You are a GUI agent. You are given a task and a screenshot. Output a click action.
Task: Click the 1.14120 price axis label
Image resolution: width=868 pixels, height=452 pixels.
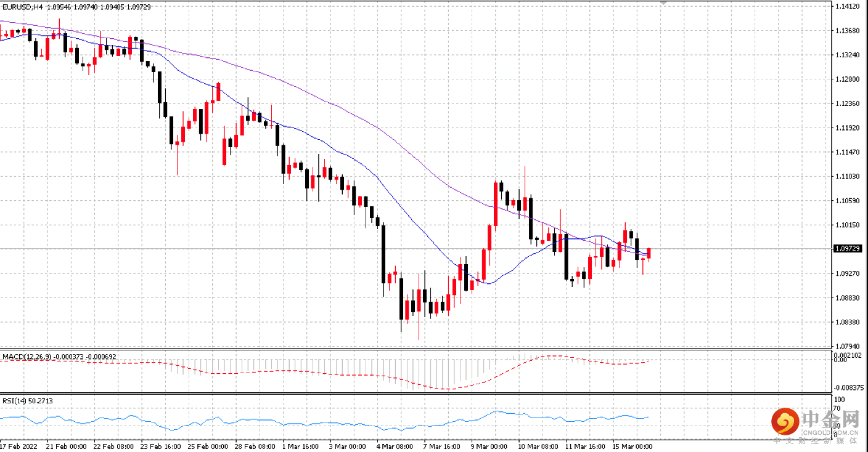(x=846, y=6)
